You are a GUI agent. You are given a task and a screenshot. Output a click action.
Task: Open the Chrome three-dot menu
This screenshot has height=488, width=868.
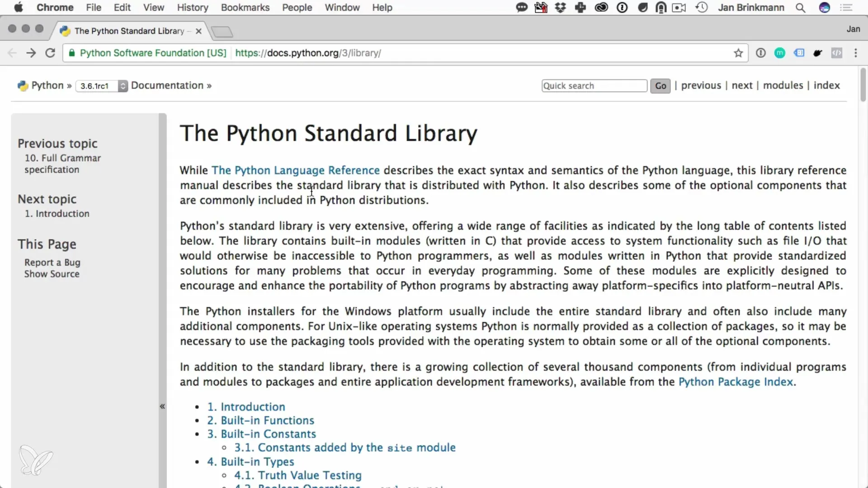856,53
